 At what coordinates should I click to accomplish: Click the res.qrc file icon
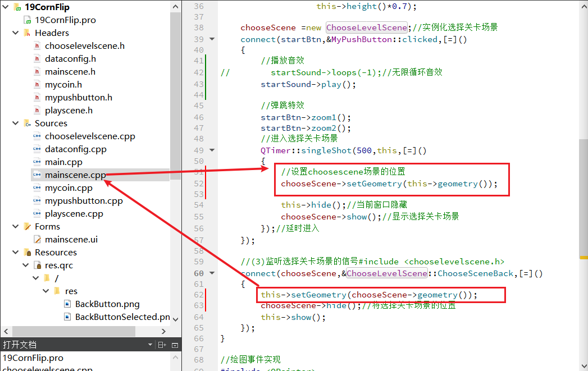38,265
